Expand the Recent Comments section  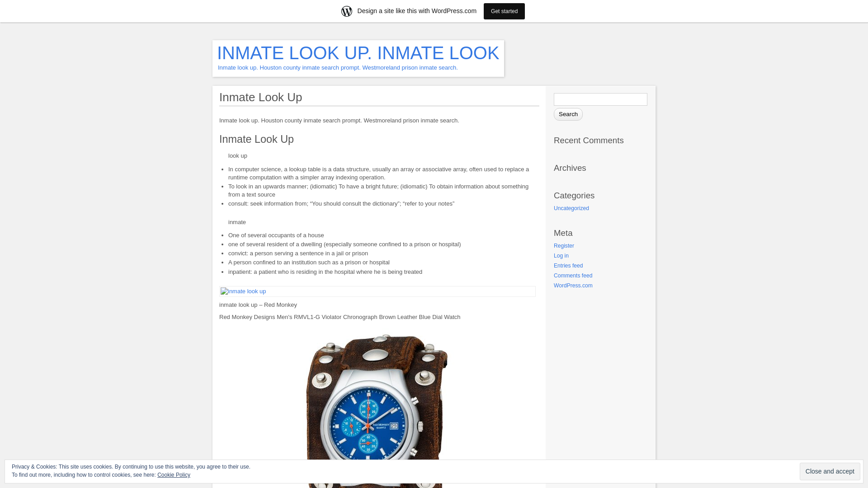coord(589,140)
